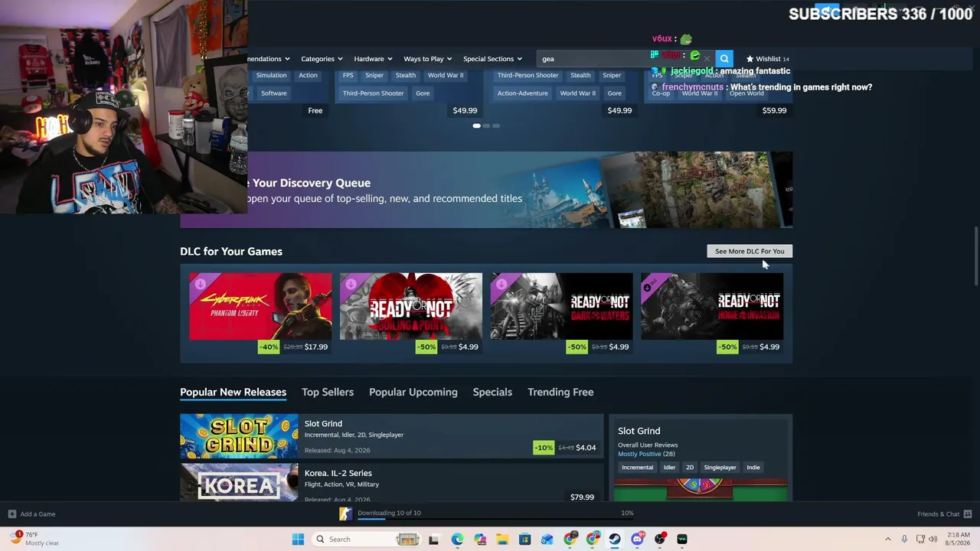Click the Indie tag in Slot Grind panel
This screenshot has width=980, height=551.
pyautogui.click(x=753, y=468)
